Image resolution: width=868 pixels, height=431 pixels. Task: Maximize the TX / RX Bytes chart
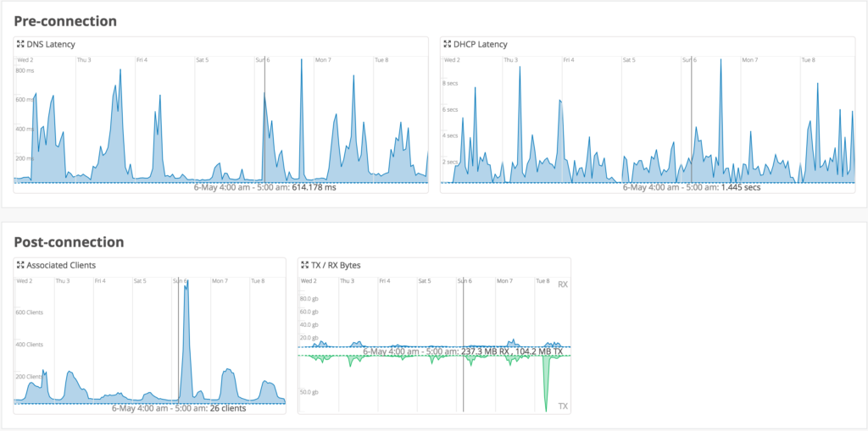pos(304,265)
